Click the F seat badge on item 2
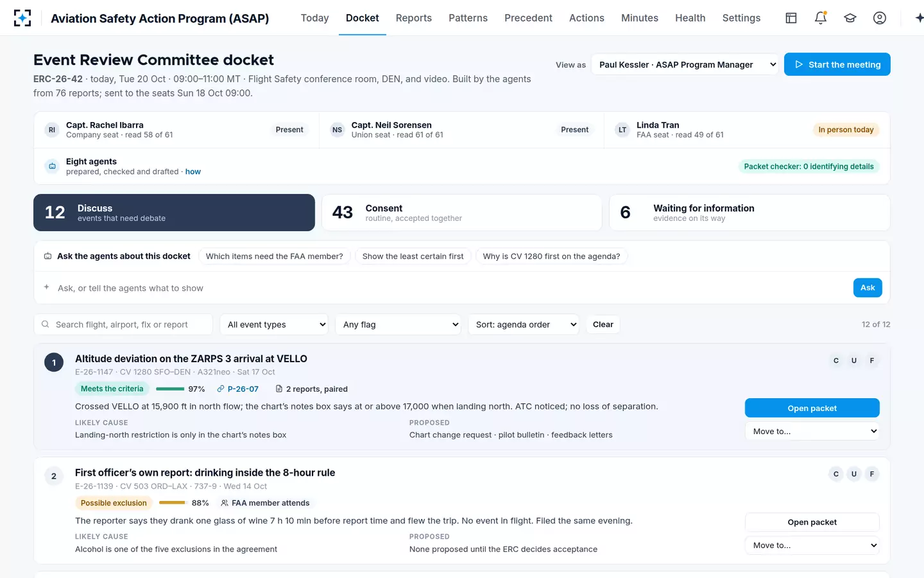Viewport: 924px width, 578px height. [872, 474]
